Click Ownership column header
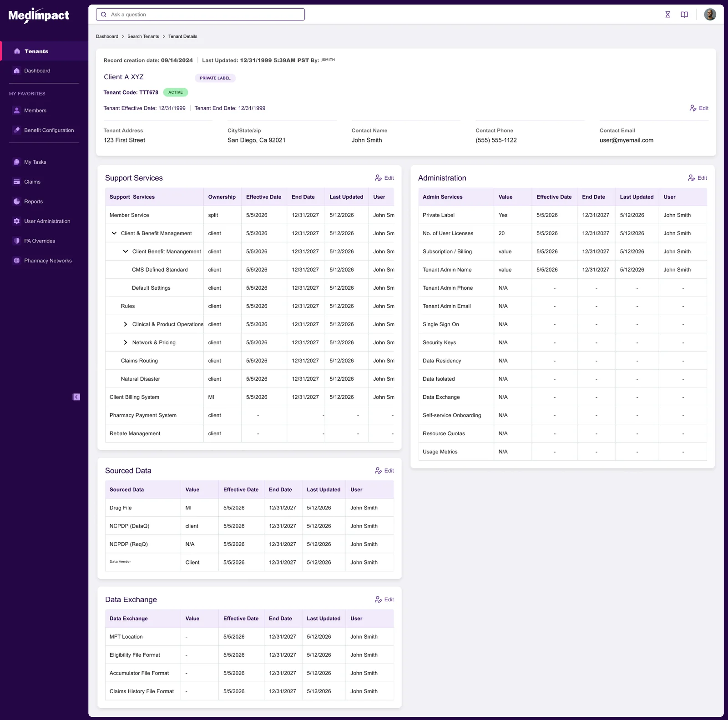 coord(222,197)
